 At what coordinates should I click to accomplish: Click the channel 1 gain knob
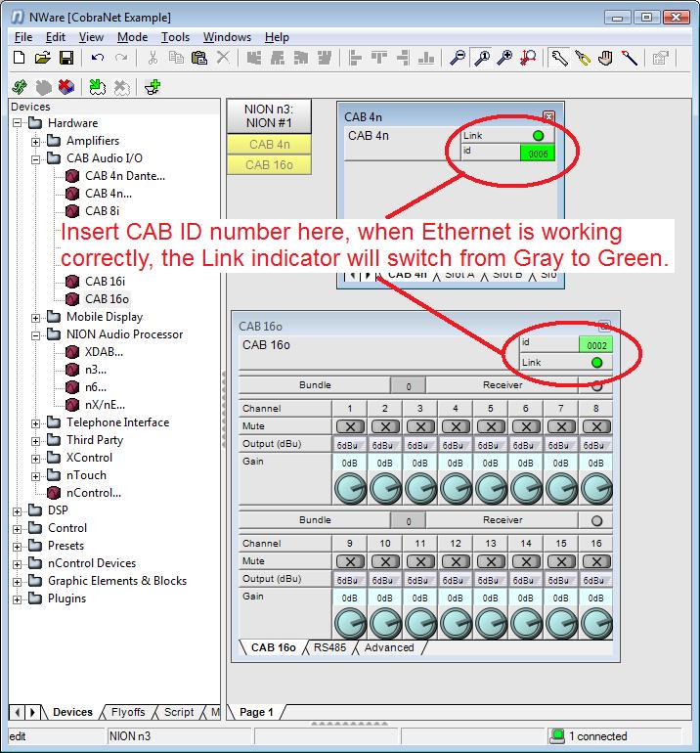point(350,487)
